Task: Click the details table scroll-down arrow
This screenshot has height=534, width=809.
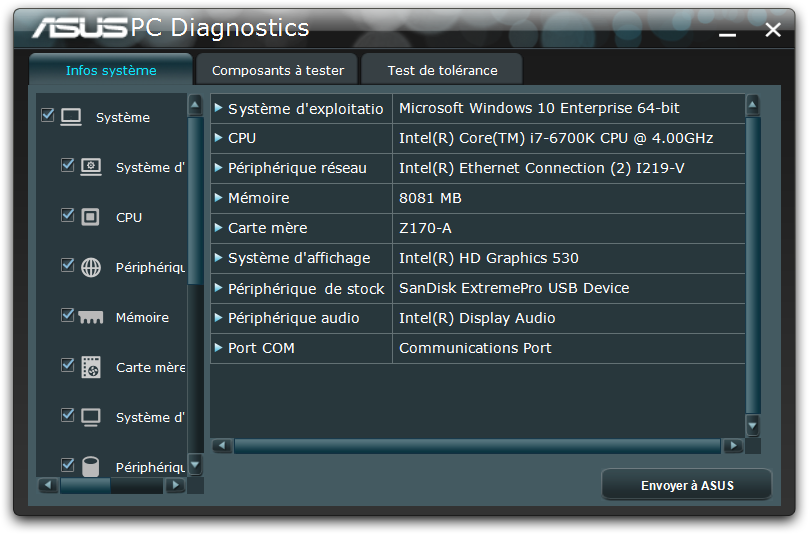Action: 753,425
